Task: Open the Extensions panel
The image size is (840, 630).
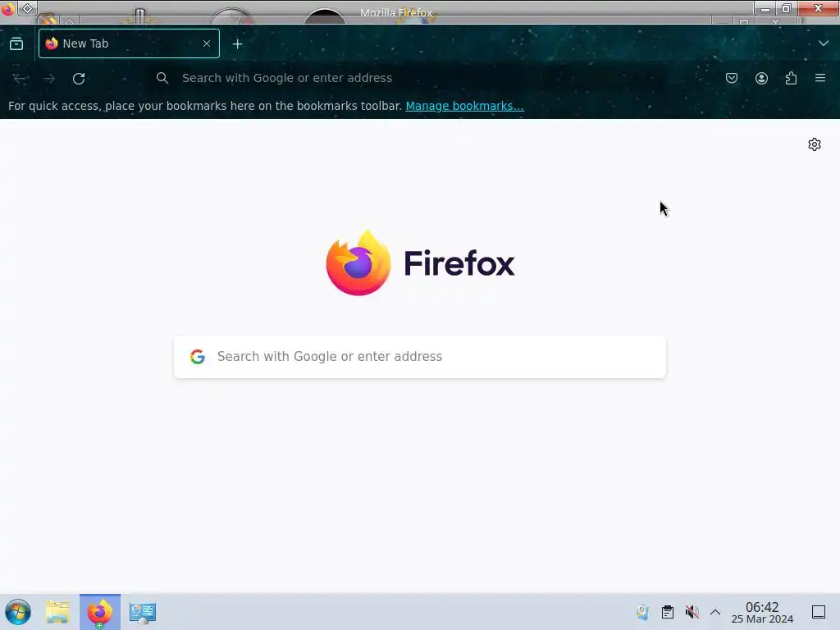Action: pos(791,78)
